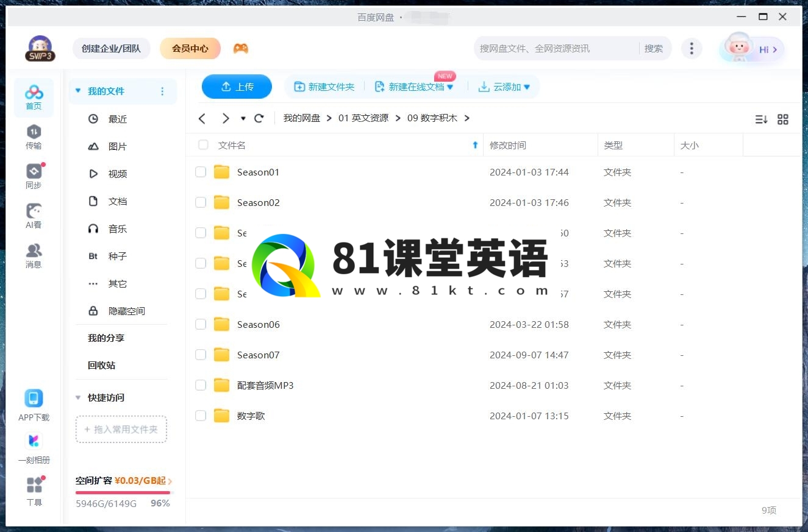Check the Season07 row checkbox
The height and width of the screenshot is (532, 808).
pos(201,355)
